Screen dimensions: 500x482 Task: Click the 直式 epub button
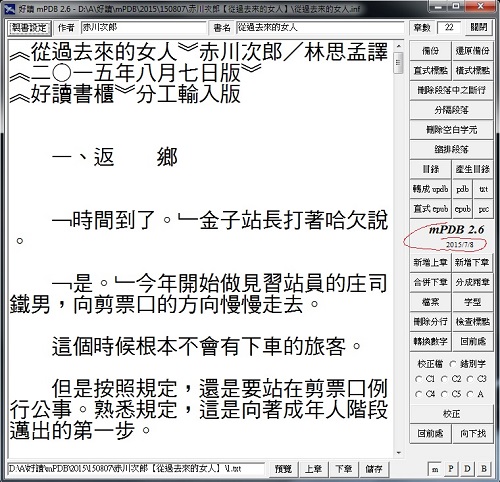(x=430, y=209)
